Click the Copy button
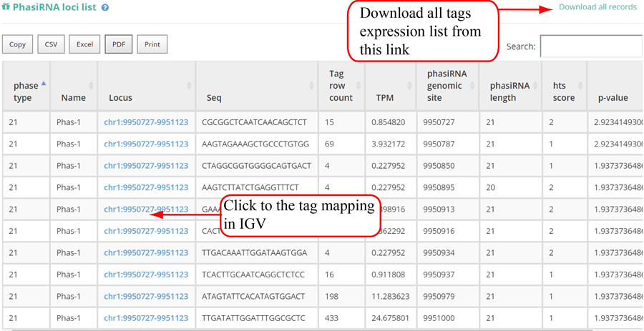The height and width of the screenshot is (331, 644). pyautogui.click(x=18, y=44)
